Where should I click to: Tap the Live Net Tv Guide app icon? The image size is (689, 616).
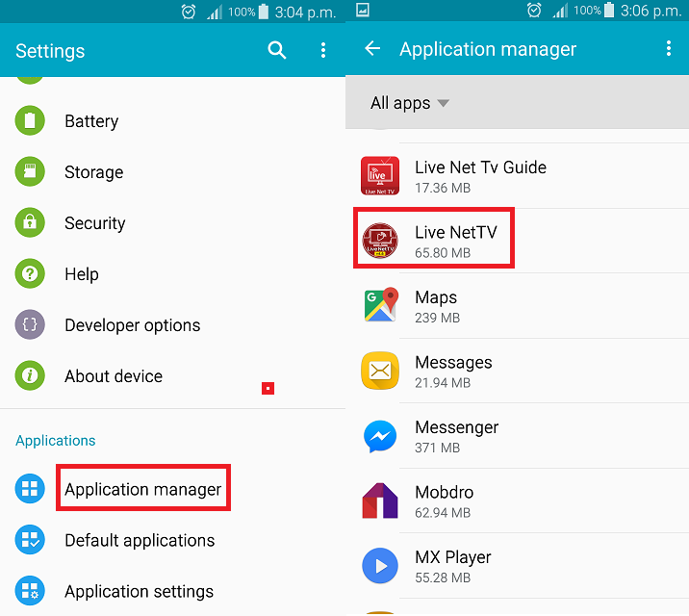pos(380,176)
